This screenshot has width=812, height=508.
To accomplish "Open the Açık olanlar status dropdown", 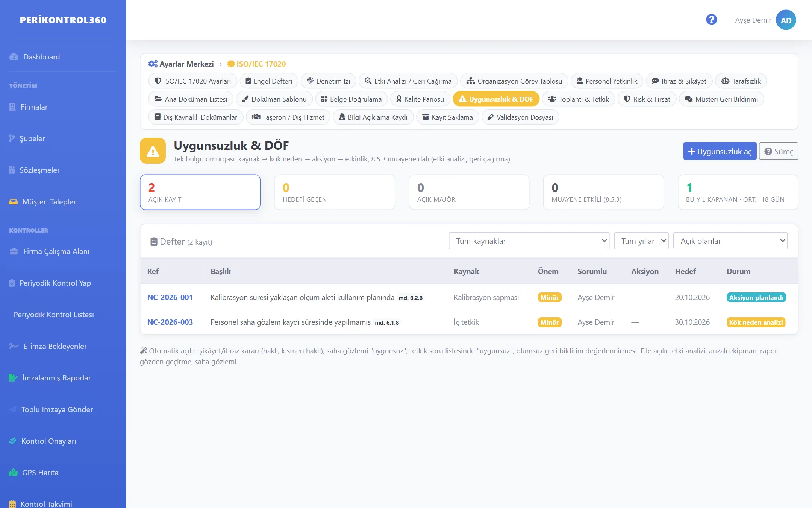I will pos(730,241).
